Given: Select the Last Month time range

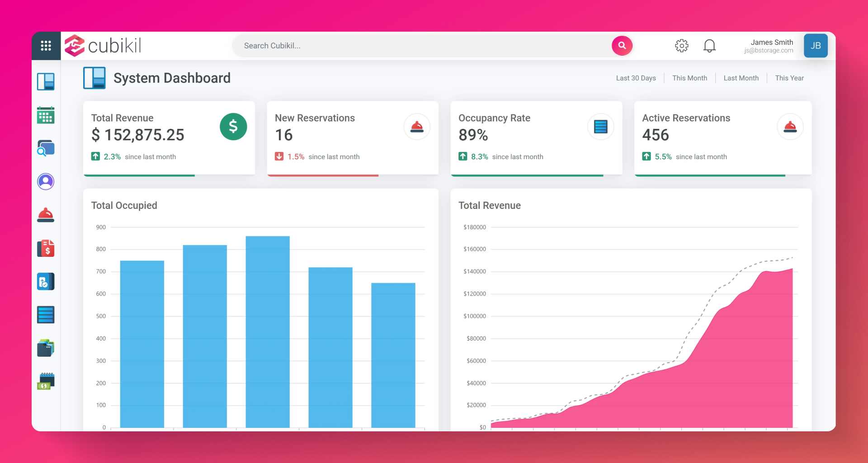Looking at the screenshot, I should pos(741,78).
